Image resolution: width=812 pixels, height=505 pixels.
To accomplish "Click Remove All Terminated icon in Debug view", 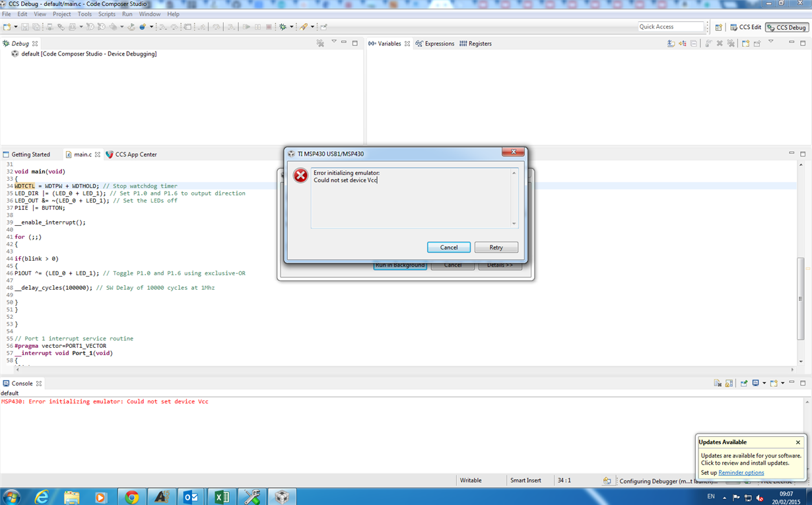I will pos(320,44).
